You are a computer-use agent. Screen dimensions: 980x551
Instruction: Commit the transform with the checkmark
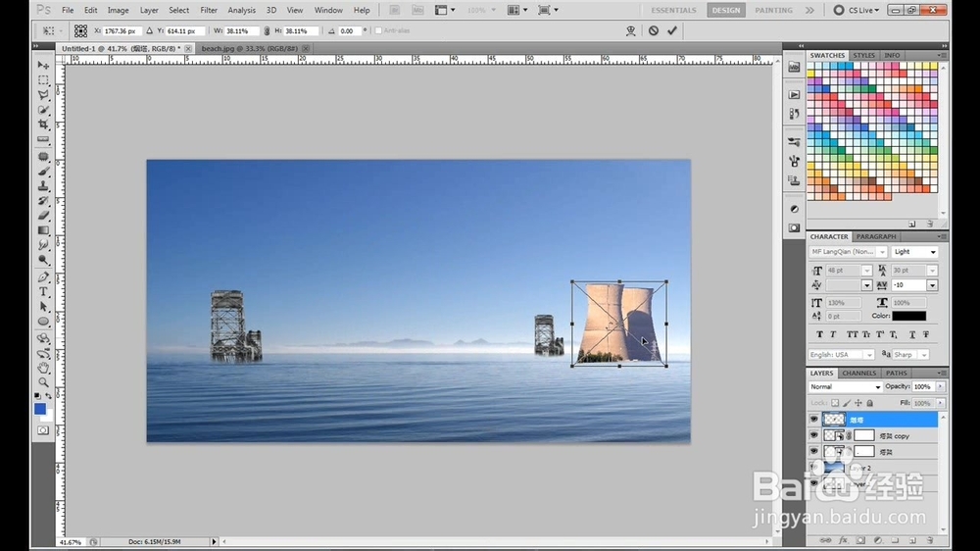[x=672, y=30]
